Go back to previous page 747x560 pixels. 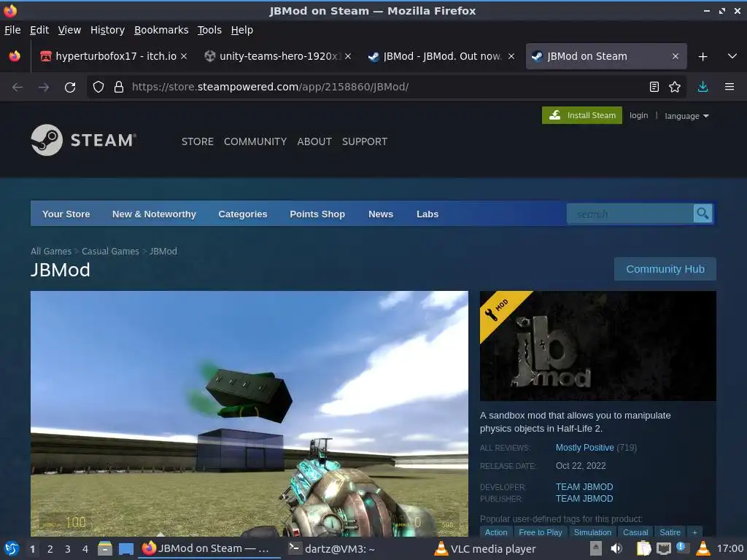coord(18,87)
